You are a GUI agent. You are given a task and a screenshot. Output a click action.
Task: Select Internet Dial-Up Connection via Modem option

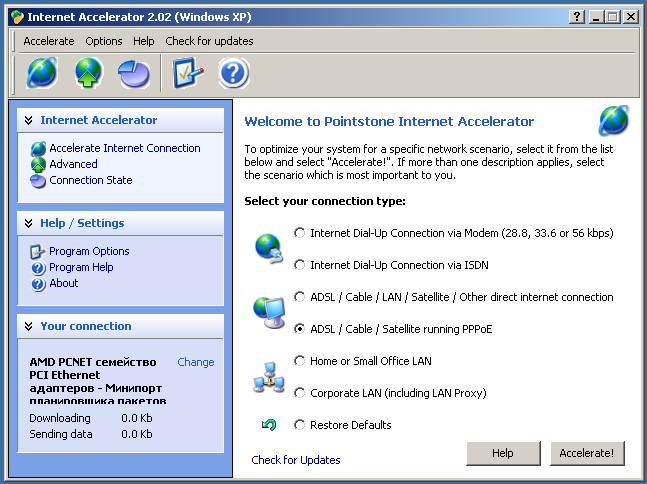tap(300, 233)
